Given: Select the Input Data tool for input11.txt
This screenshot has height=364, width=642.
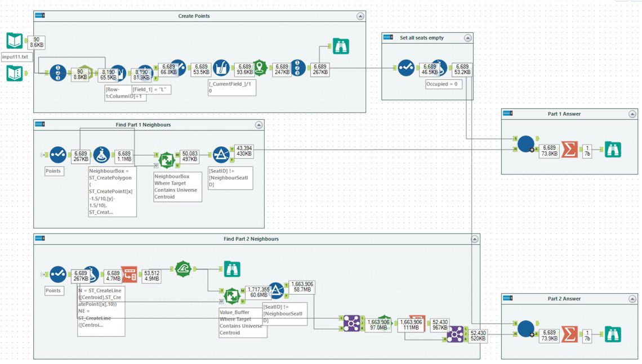Looking at the screenshot, I should 15,41.
